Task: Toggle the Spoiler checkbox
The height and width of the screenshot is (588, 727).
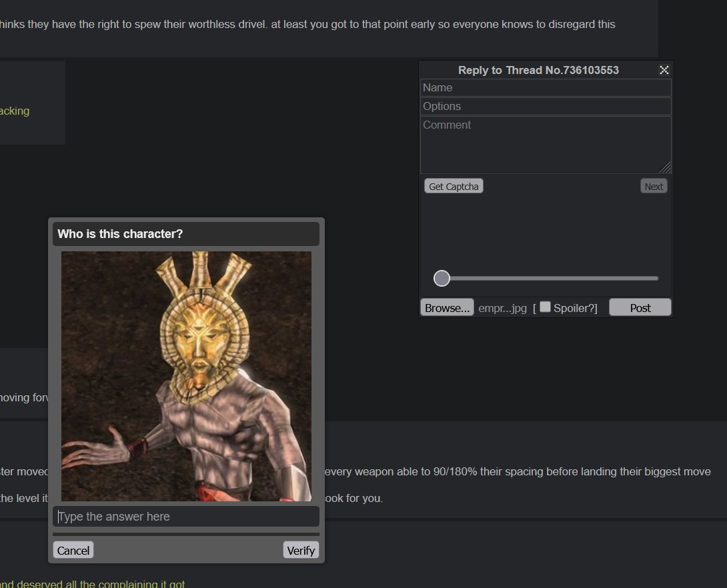Action: (x=546, y=307)
